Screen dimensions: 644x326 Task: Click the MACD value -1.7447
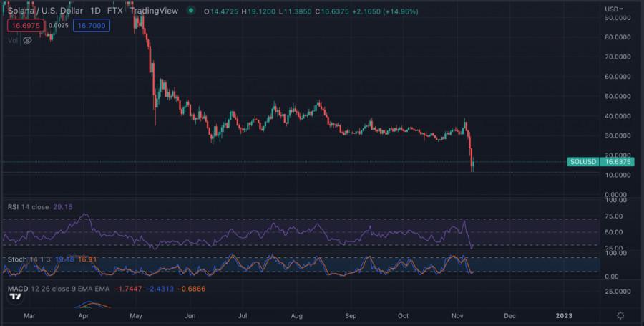tap(128, 289)
